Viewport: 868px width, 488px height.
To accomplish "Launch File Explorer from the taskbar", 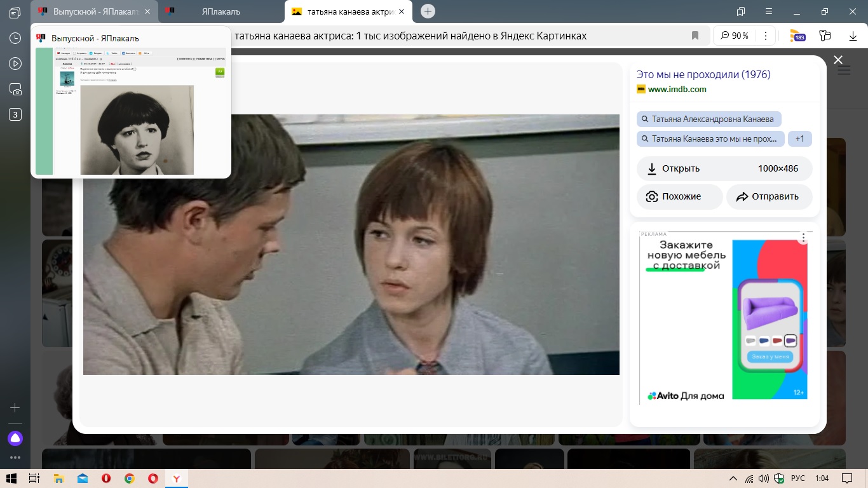I will (58, 478).
